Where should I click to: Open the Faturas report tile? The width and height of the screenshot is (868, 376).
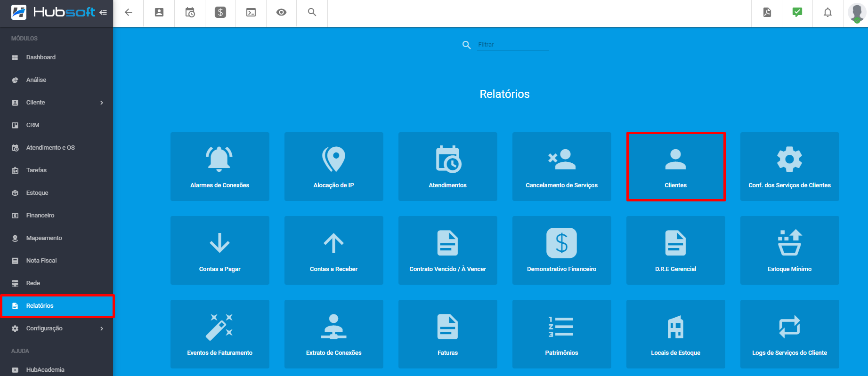coord(448,334)
